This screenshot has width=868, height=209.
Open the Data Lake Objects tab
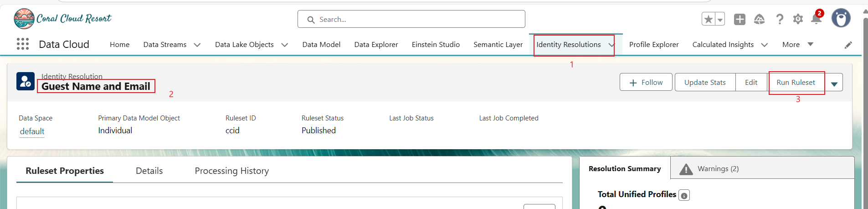pyautogui.click(x=244, y=44)
